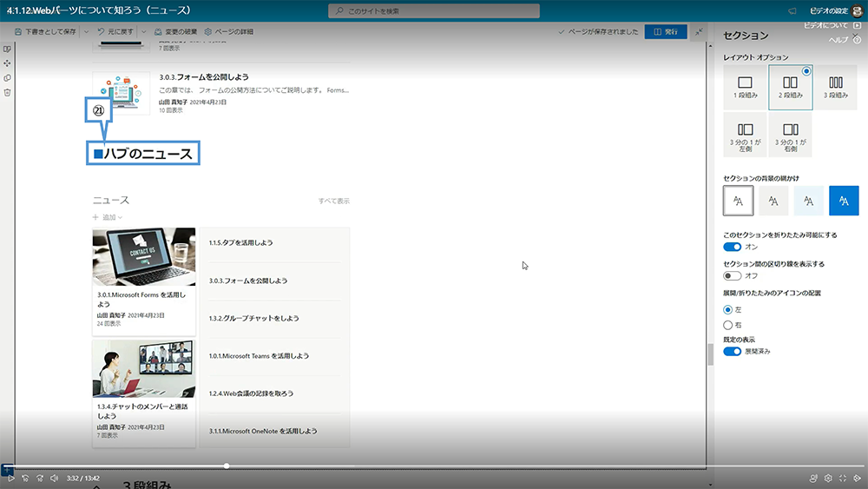The height and width of the screenshot is (489, 868).
Task: Select the 1段組み layout option
Action: [745, 87]
